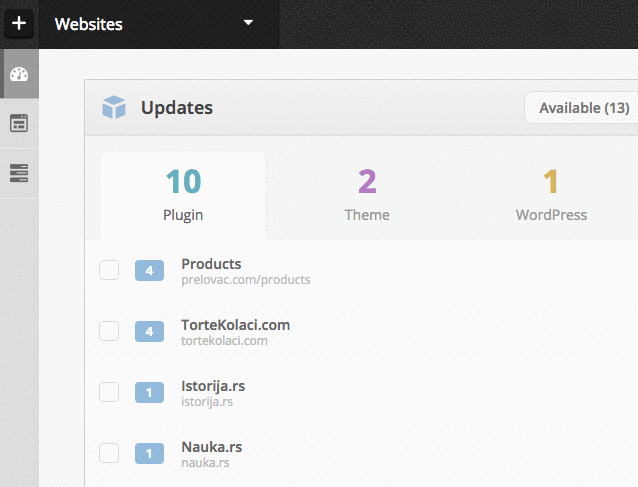The width and height of the screenshot is (638, 487).
Task: Open the dashboard gauge icon in sidebar
Action: (x=19, y=74)
